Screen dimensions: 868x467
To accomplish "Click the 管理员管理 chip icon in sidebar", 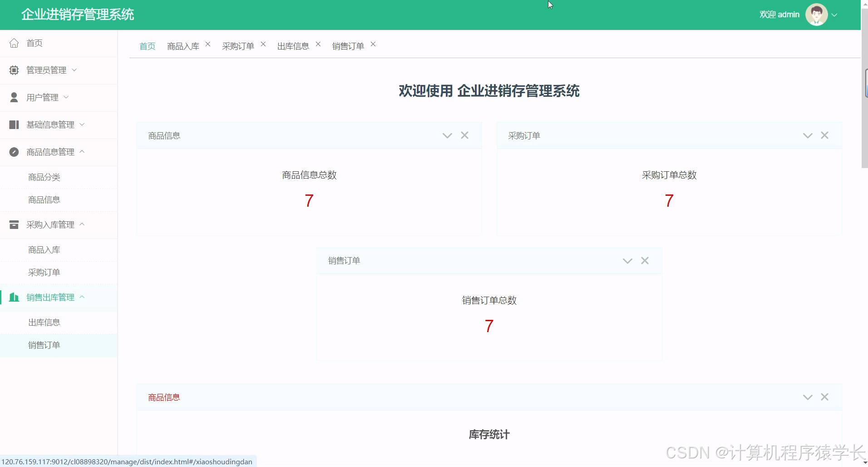I will 14,70.
